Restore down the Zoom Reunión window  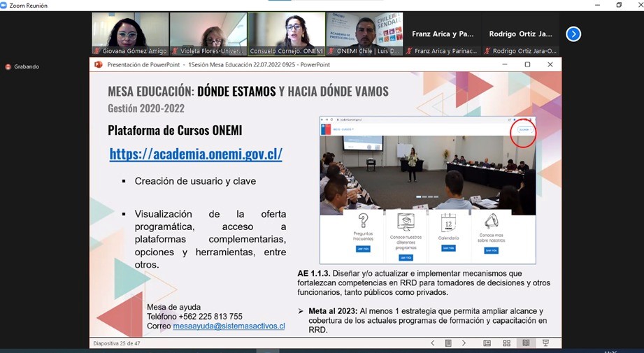click(x=619, y=5)
